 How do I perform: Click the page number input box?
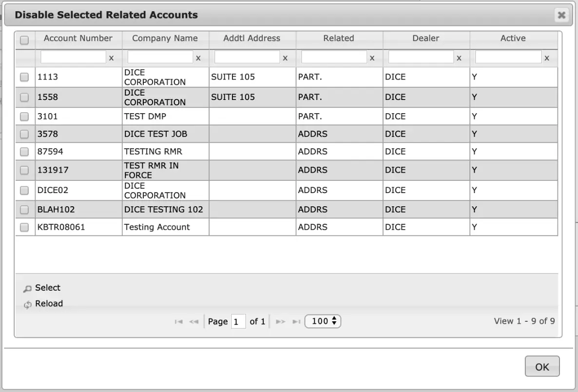point(238,322)
